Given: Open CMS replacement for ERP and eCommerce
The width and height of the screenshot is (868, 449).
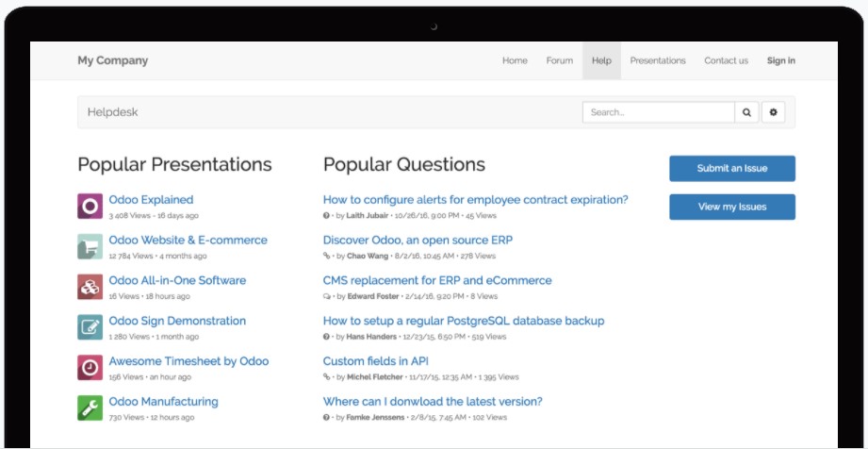Looking at the screenshot, I should (437, 280).
